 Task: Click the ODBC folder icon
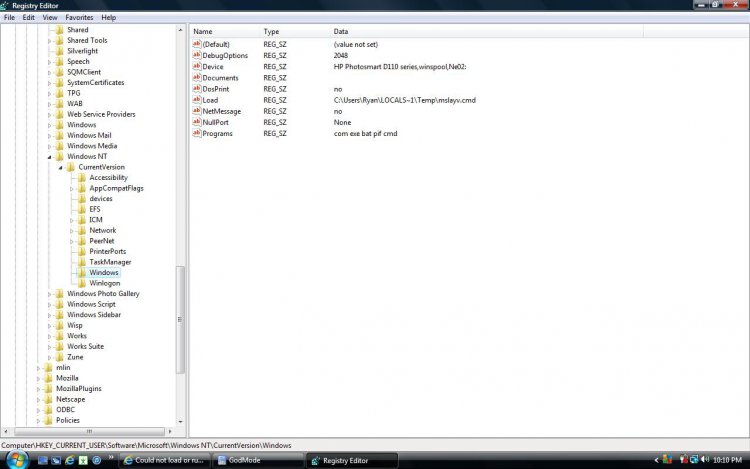point(48,410)
